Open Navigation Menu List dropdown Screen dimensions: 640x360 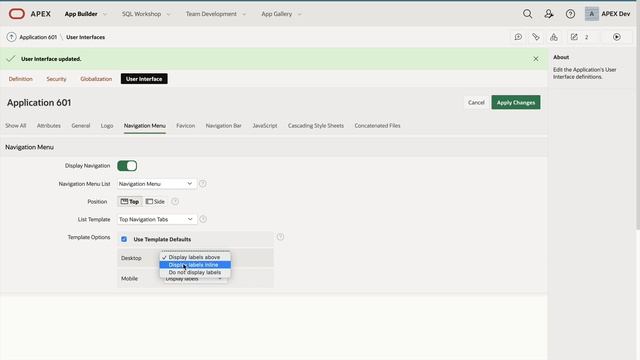pyautogui.click(x=157, y=184)
